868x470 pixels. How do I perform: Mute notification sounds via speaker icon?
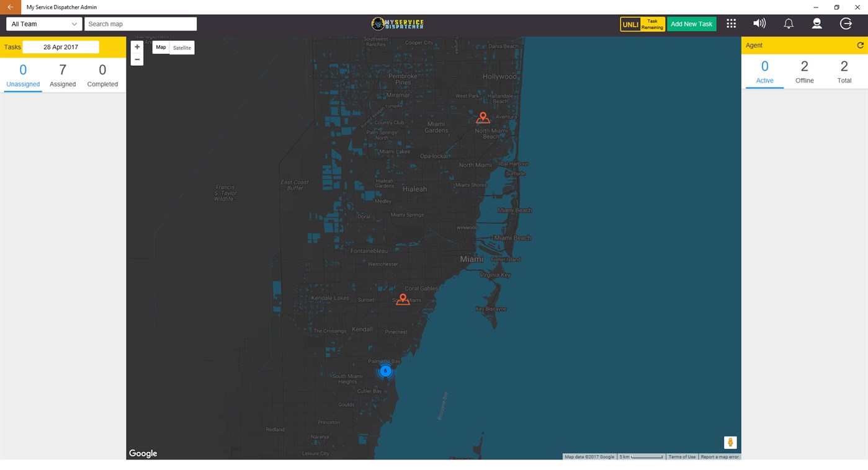pos(759,23)
